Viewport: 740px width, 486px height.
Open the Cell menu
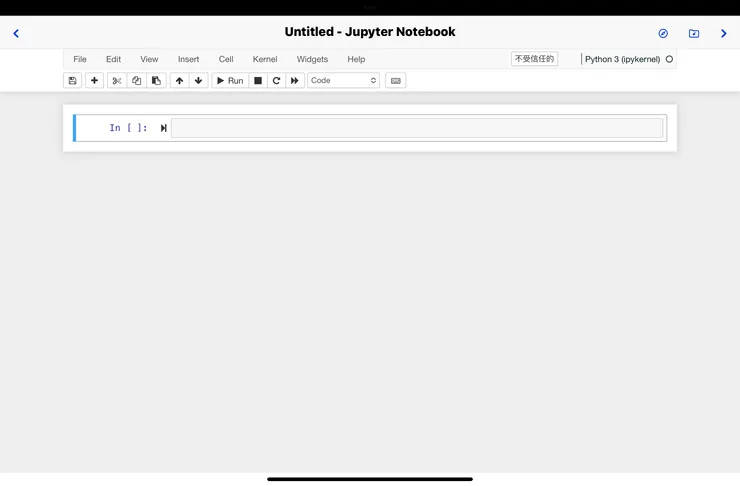point(226,59)
